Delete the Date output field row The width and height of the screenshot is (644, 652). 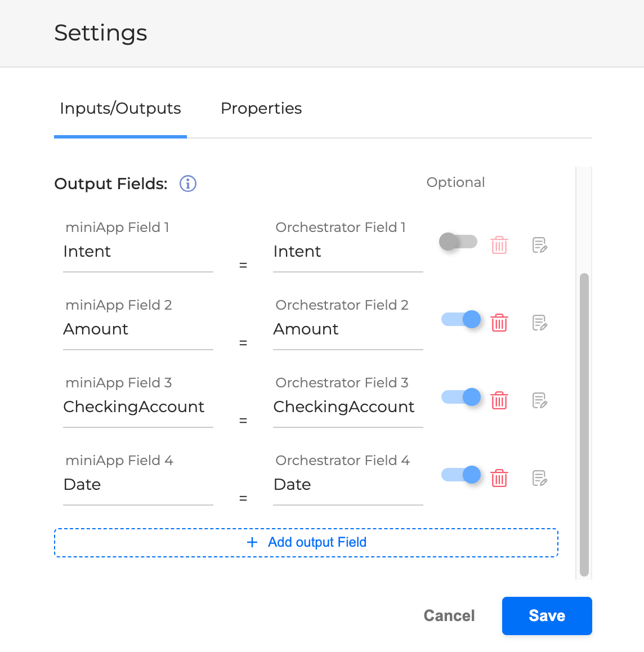499,478
